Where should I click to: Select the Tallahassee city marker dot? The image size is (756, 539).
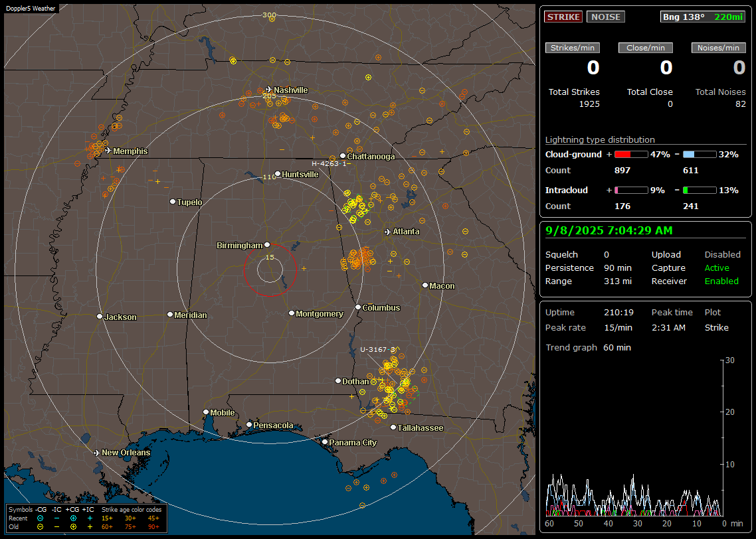393,427
